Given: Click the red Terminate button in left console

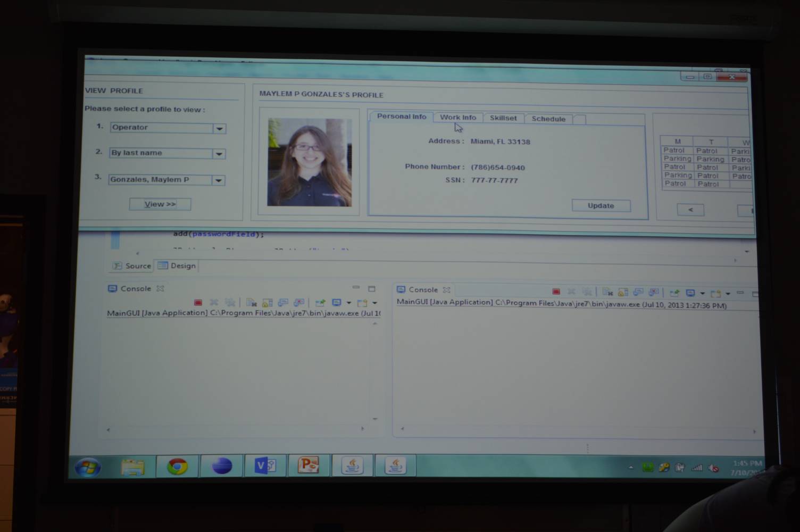Looking at the screenshot, I should tap(198, 303).
